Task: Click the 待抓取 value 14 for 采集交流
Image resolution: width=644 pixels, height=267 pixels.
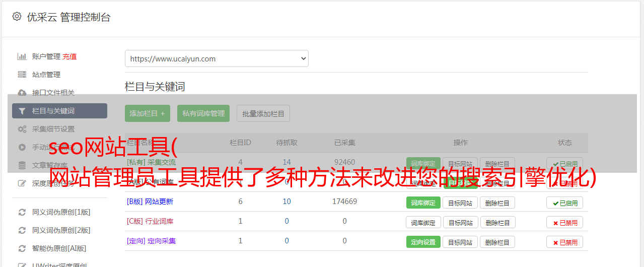Action: coord(287,162)
